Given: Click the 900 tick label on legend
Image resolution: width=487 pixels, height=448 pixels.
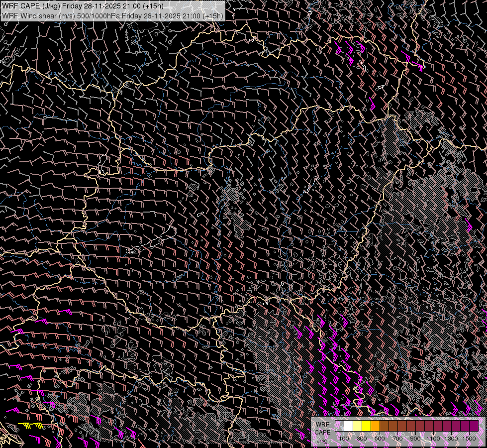Looking at the screenshot, I should [x=415, y=439].
